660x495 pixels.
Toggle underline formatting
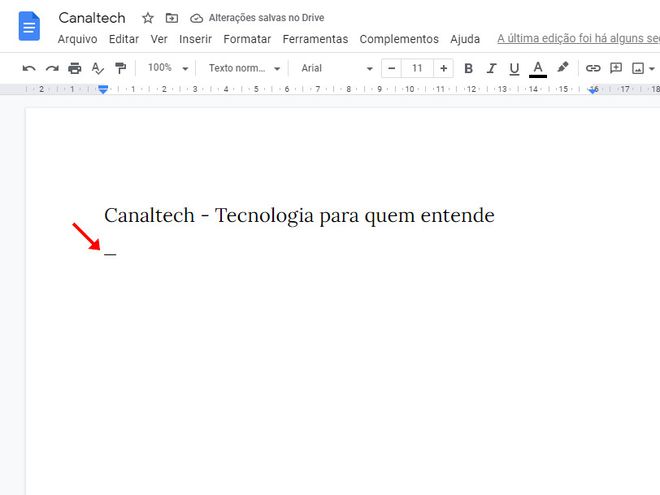pos(514,69)
